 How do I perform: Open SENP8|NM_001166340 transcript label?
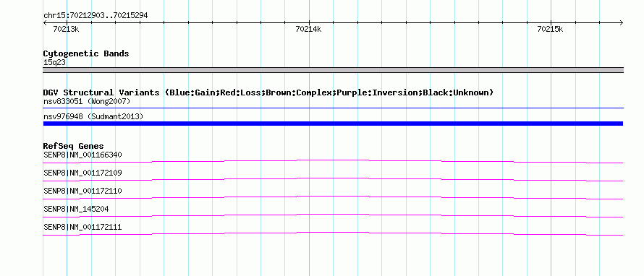(82, 155)
